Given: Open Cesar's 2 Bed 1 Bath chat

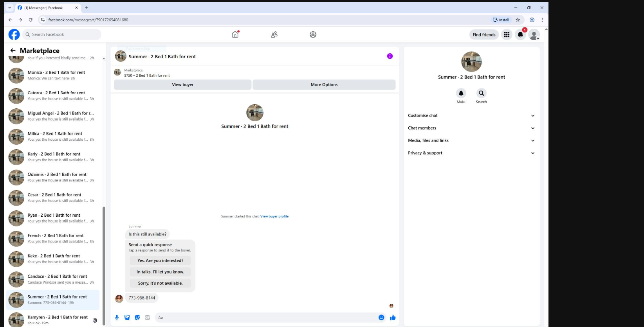Looking at the screenshot, I should pos(53,198).
